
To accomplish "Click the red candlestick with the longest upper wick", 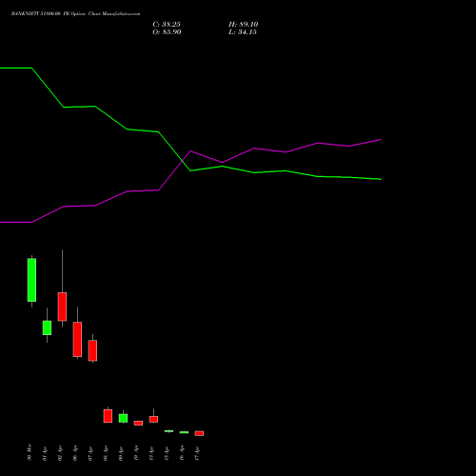I will pos(62,307).
